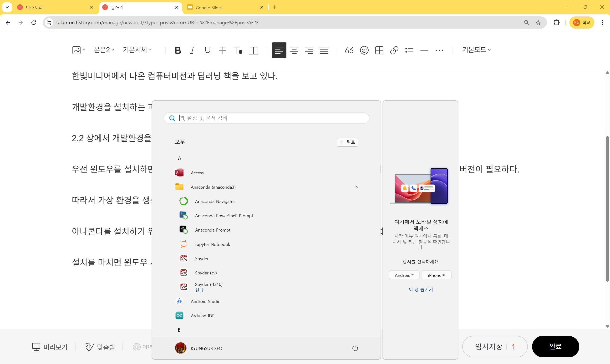This screenshot has width=610, height=364.
Task: Click the Start menu search field
Action: coord(270,118)
